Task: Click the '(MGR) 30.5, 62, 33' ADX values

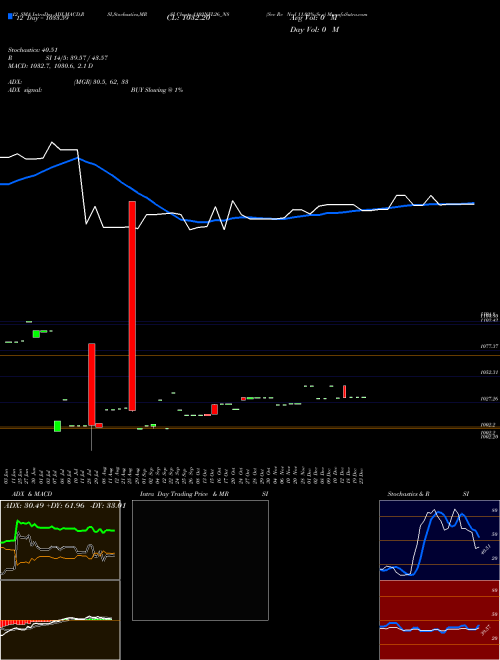Action: point(101,82)
